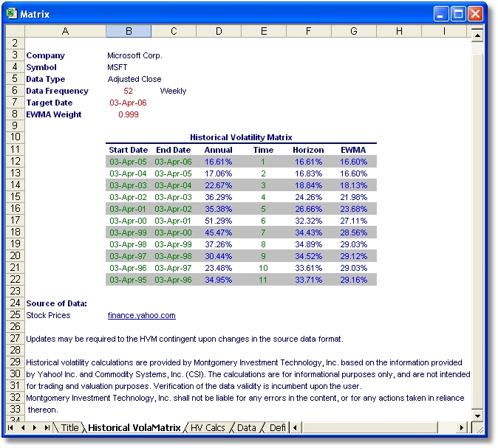This screenshot has height=448, width=498.
Task: Close the Matrix workbook window
Action: click(475, 14)
